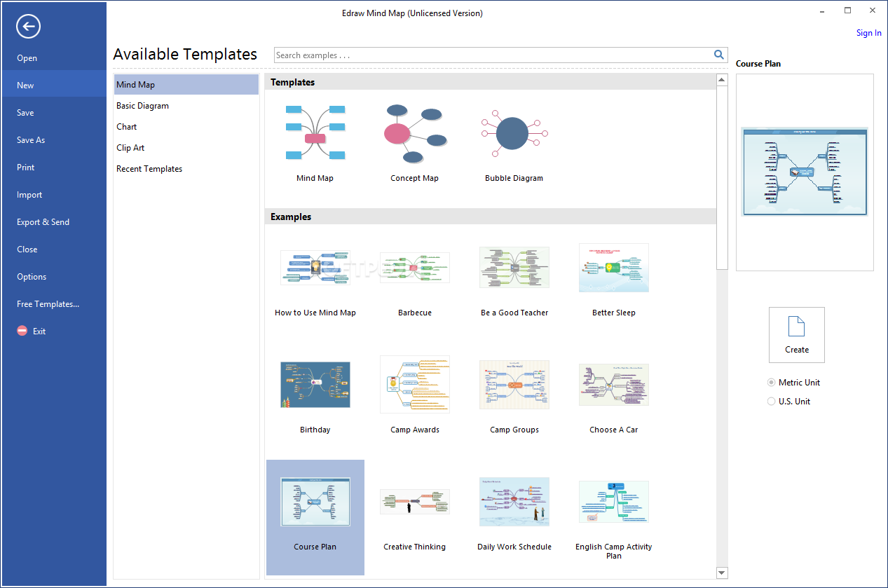The width and height of the screenshot is (888, 588).
Task: Click the vertical scrollbar thumb
Action: tap(722, 178)
